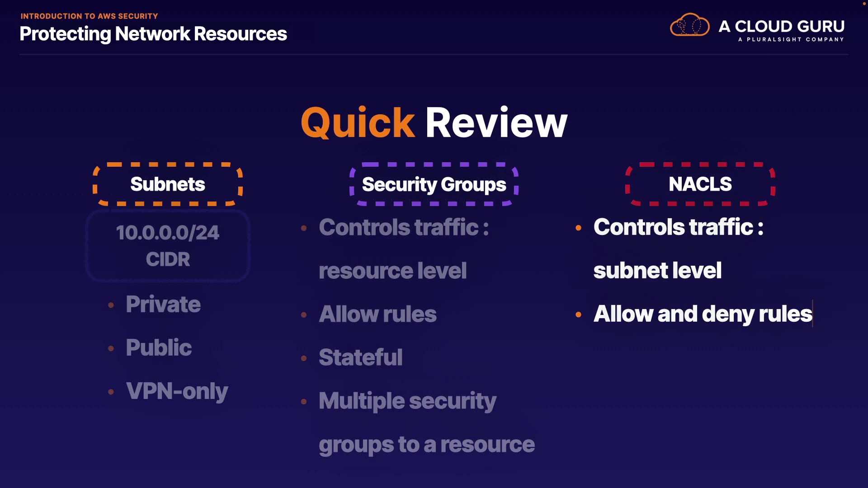Click the 'A Pluralsight Company' tagline
Screen dimensions: 868x488
tap(791, 40)
